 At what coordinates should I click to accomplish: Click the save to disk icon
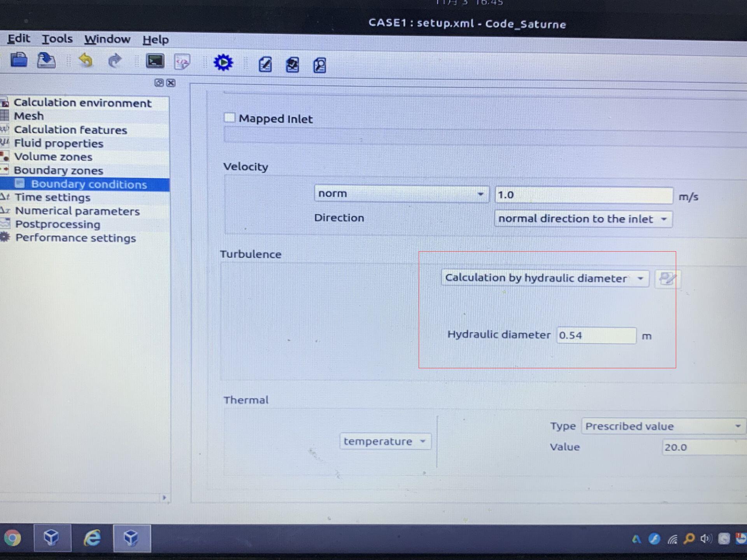click(x=46, y=61)
